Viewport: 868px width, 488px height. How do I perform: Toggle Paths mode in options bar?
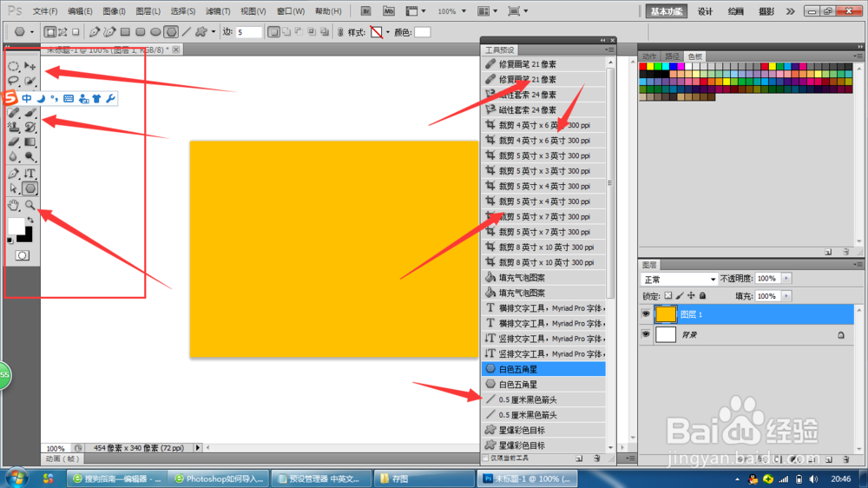tap(62, 32)
